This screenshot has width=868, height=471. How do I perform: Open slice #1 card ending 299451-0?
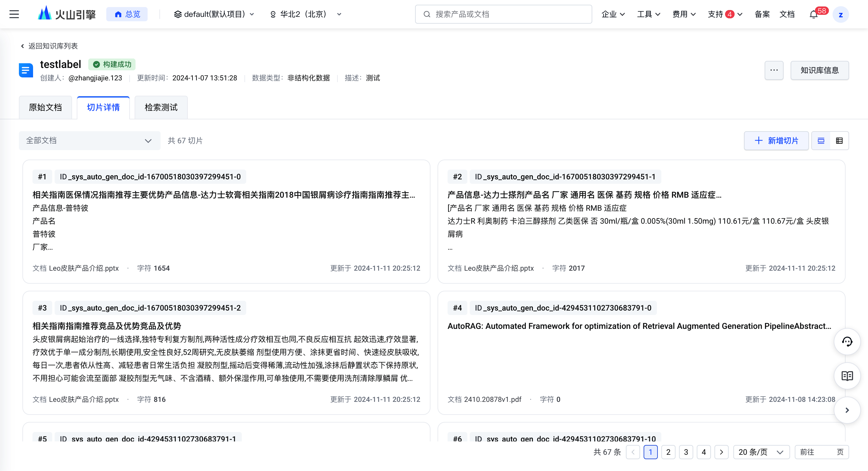tap(226, 222)
